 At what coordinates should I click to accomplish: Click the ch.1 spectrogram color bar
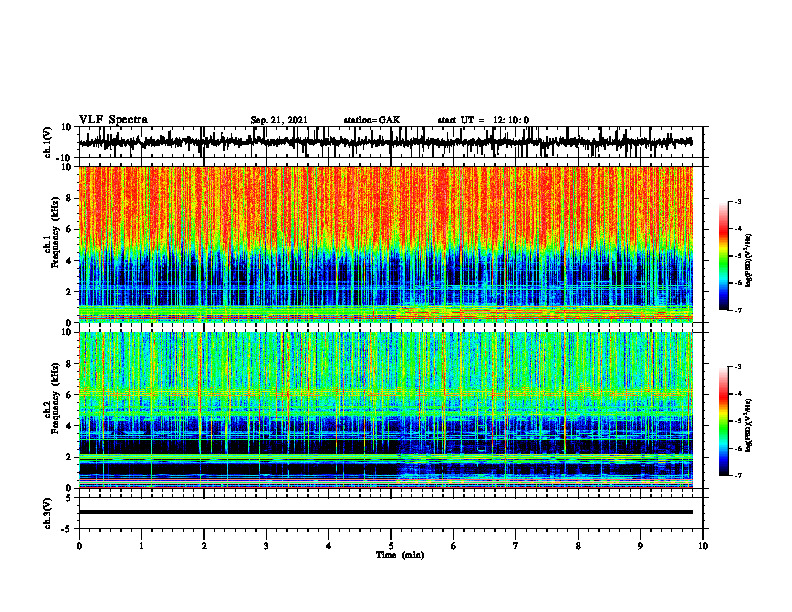[724, 256]
